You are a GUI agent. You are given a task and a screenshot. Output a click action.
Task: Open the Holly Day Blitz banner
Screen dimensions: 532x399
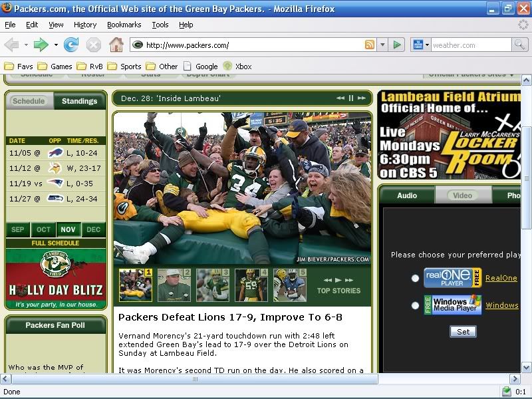click(x=56, y=279)
